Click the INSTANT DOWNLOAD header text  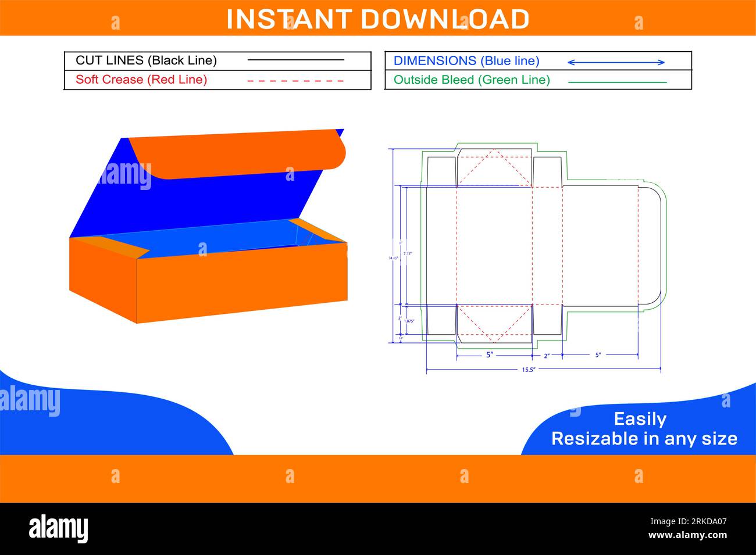[x=377, y=19]
